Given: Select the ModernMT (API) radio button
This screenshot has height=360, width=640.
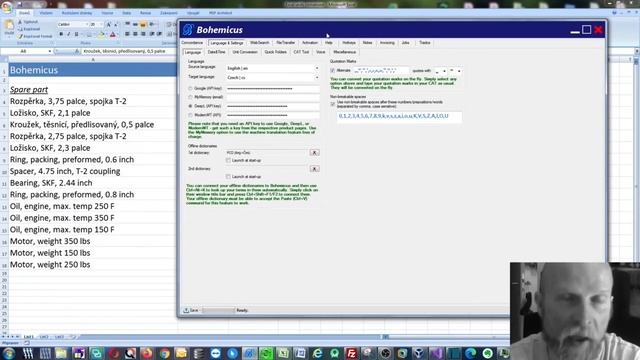Looking at the screenshot, I should click(x=190, y=115).
